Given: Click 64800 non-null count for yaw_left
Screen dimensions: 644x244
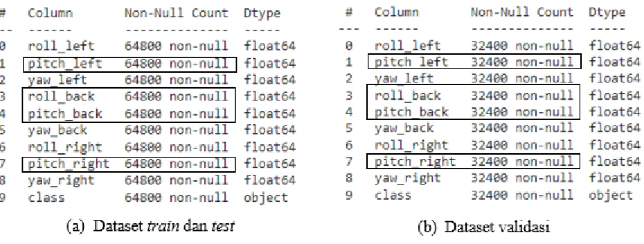Looking at the screenshot, I should (x=176, y=80).
